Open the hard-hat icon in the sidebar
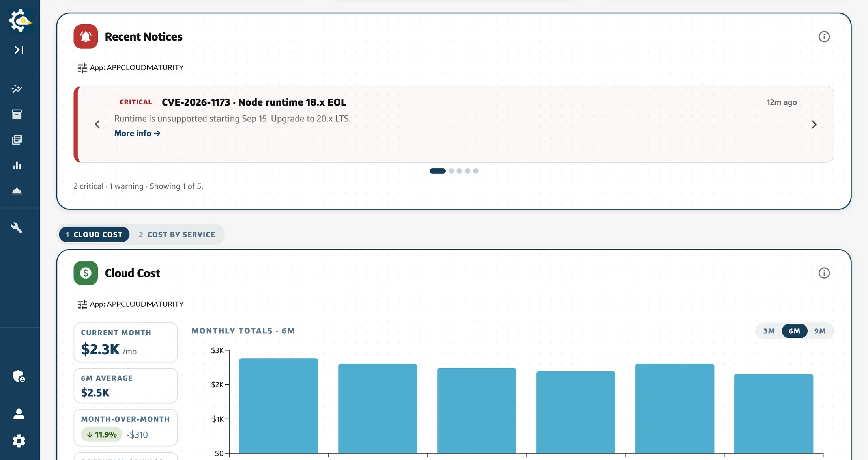The height and width of the screenshot is (460, 868). pos(17,191)
